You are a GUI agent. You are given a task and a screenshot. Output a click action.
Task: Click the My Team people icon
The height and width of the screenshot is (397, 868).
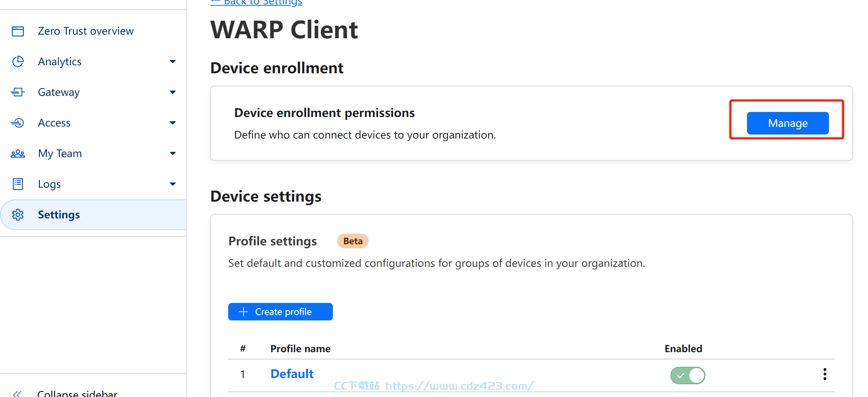tap(18, 153)
